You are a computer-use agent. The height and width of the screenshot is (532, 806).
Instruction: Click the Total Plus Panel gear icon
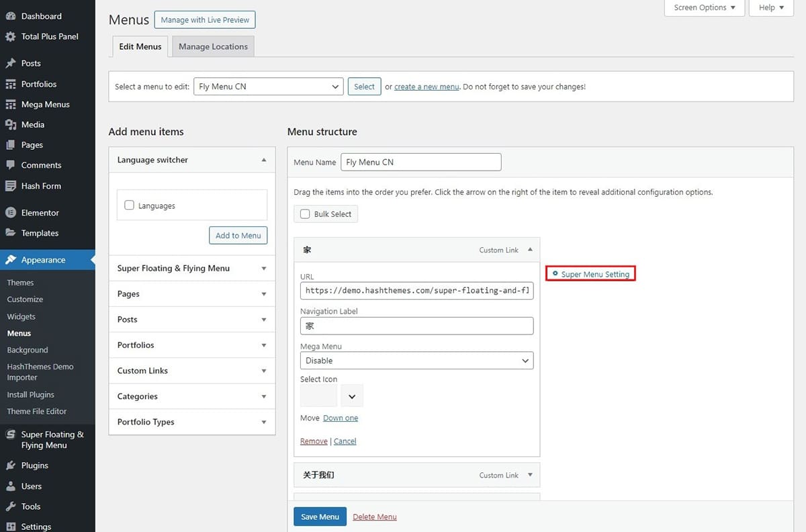pos(11,36)
